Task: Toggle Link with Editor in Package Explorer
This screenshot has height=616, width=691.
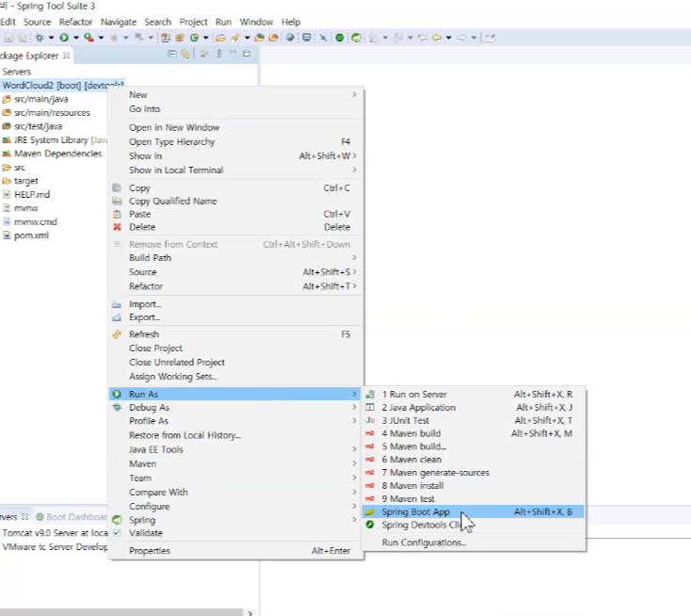Action: point(185,54)
